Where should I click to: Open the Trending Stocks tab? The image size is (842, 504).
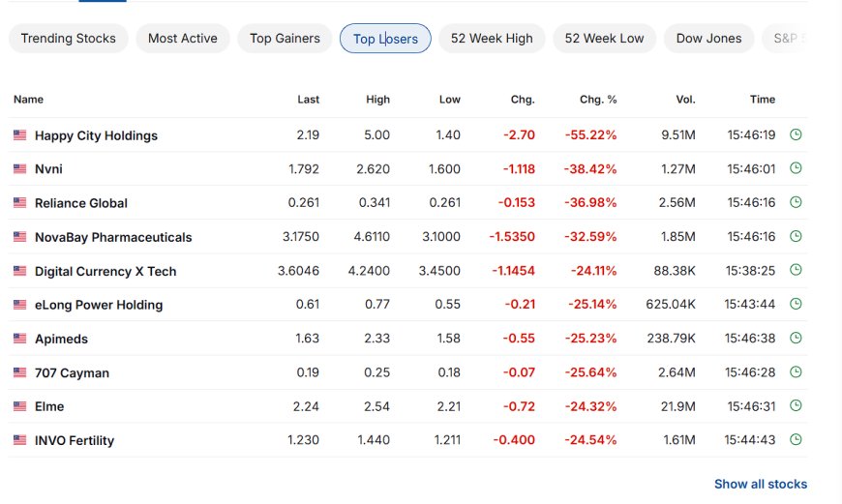[x=68, y=38]
